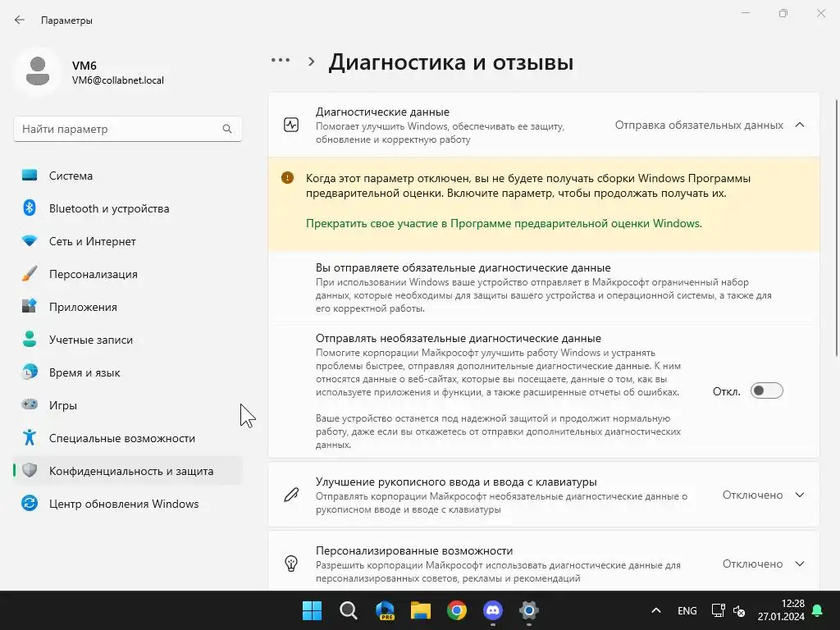Open Персонализация category
Viewport: 840px width, 630px height.
point(127,274)
